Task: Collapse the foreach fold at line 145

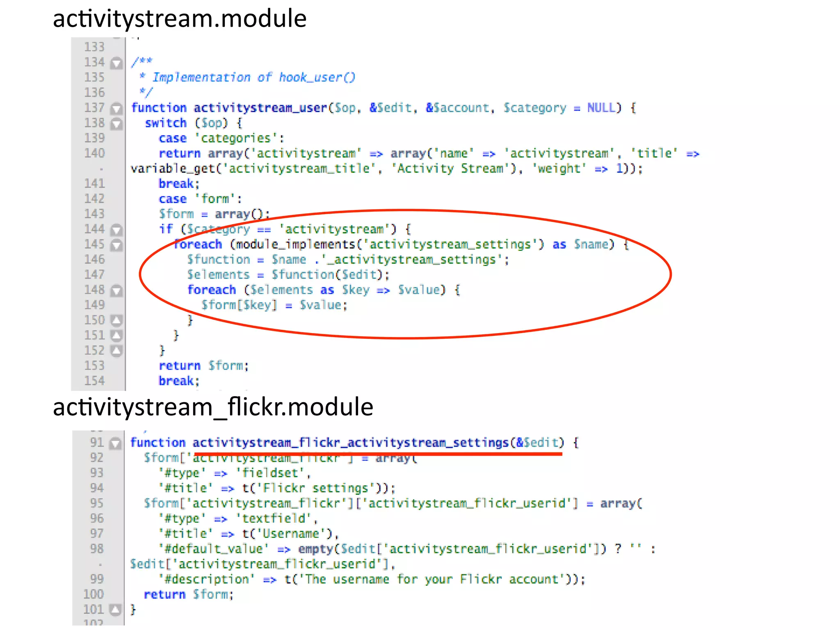Action: [x=116, y=245]
